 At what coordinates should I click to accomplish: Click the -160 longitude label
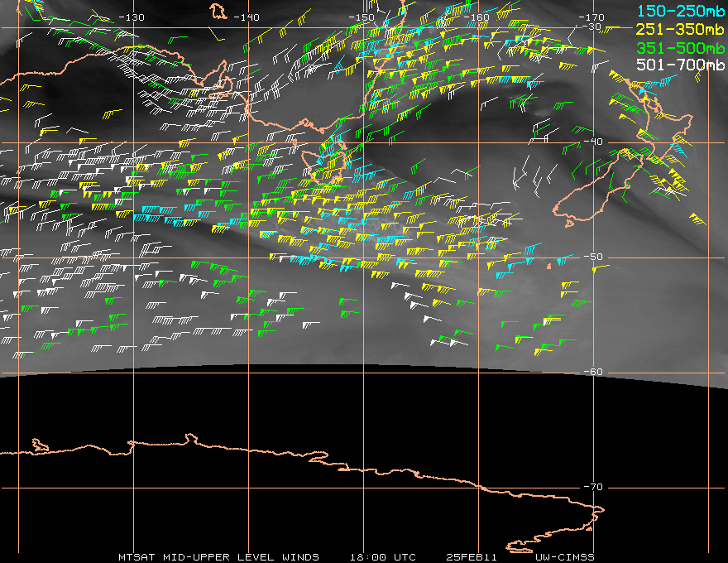(477, 17)
